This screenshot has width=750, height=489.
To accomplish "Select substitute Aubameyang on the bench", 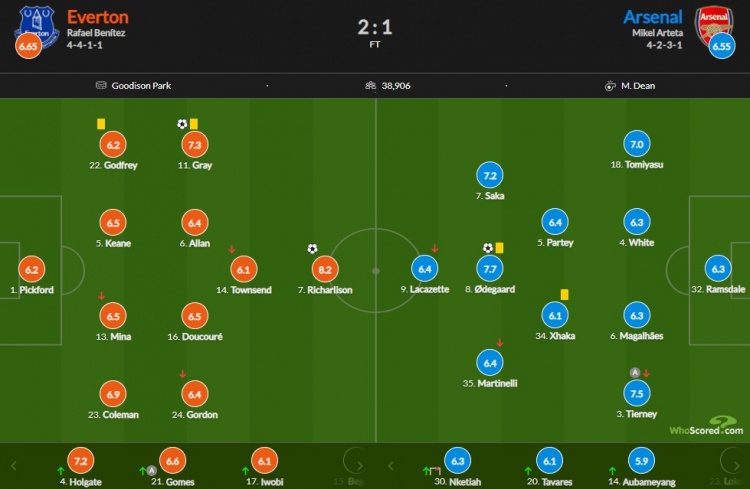I will coord(641,467).
